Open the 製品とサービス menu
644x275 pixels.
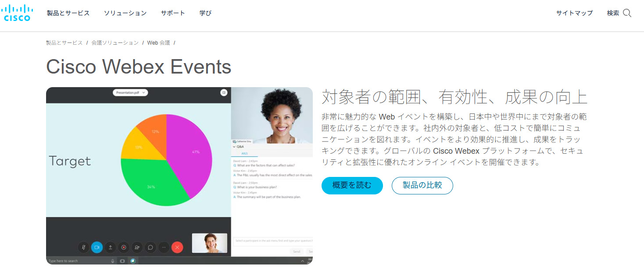68,13
